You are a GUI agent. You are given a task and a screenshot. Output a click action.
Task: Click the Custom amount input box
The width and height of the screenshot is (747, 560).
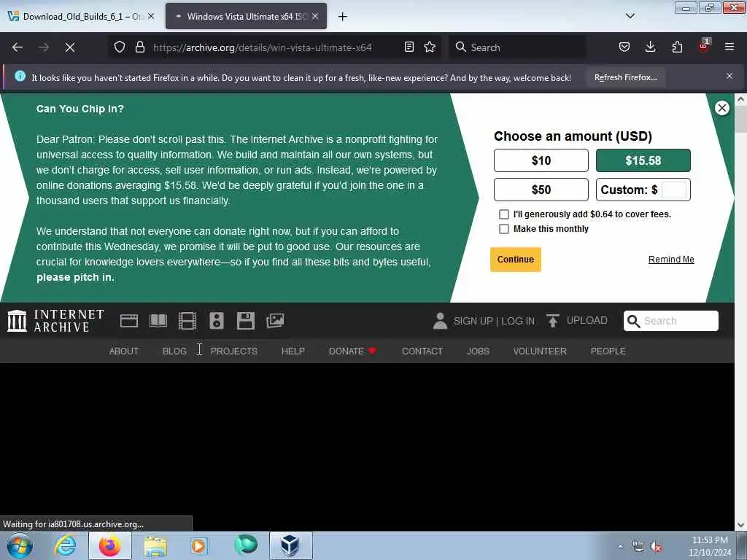(674, 190)
